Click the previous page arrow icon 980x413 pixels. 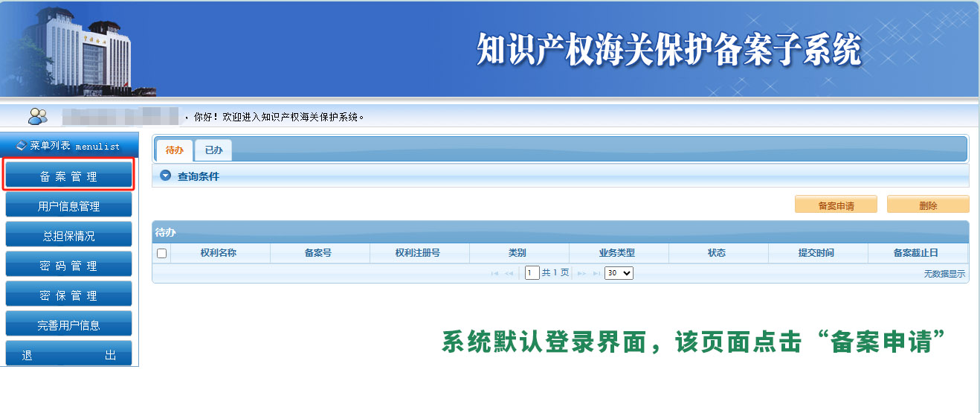[x=509, y=274]
